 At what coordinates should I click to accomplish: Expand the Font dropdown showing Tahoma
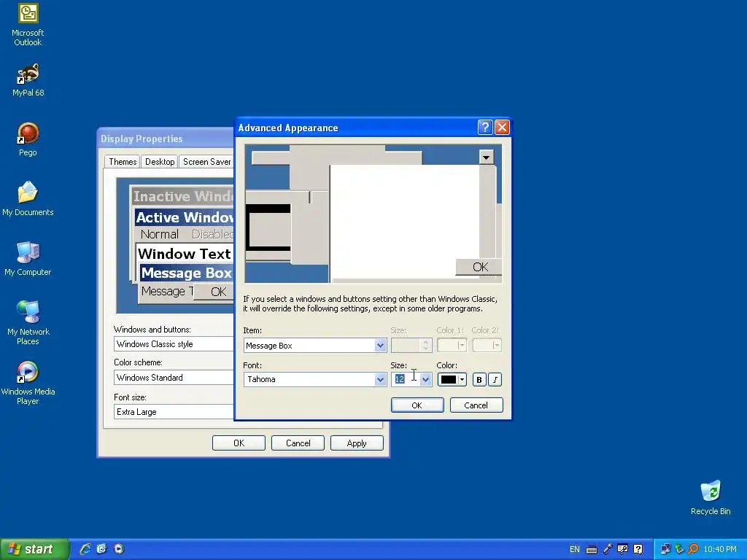pyautogui.click(x=380, y=379)
